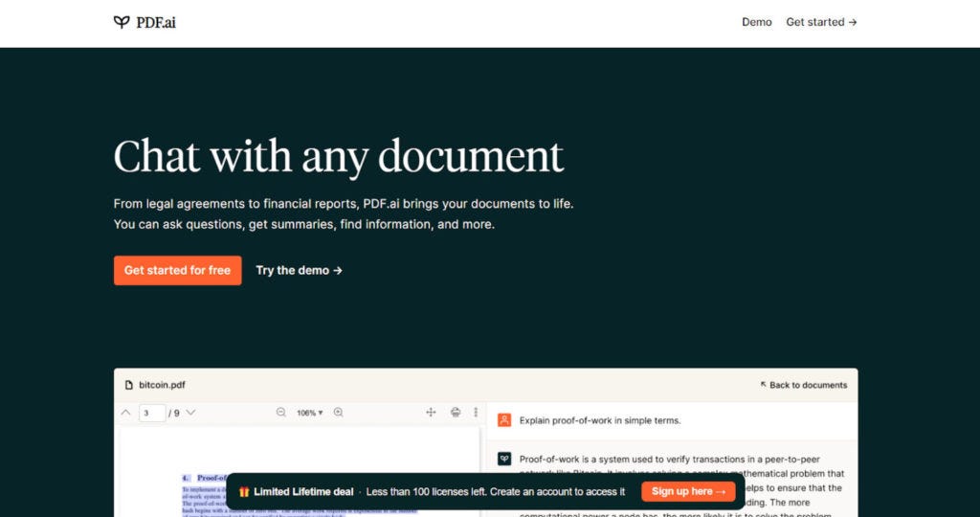Select the bitcoin.pdf file name
This screenshot has width=980, height=517.
coord(162,385)
